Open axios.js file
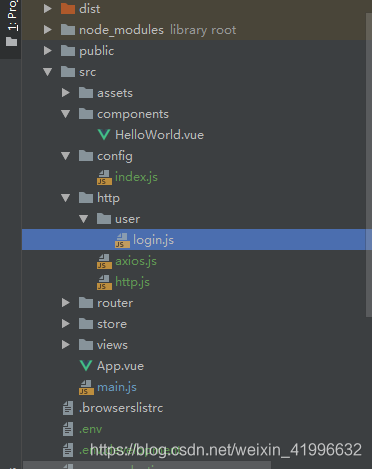Screen dimensions: 372x469 [136, 261]
